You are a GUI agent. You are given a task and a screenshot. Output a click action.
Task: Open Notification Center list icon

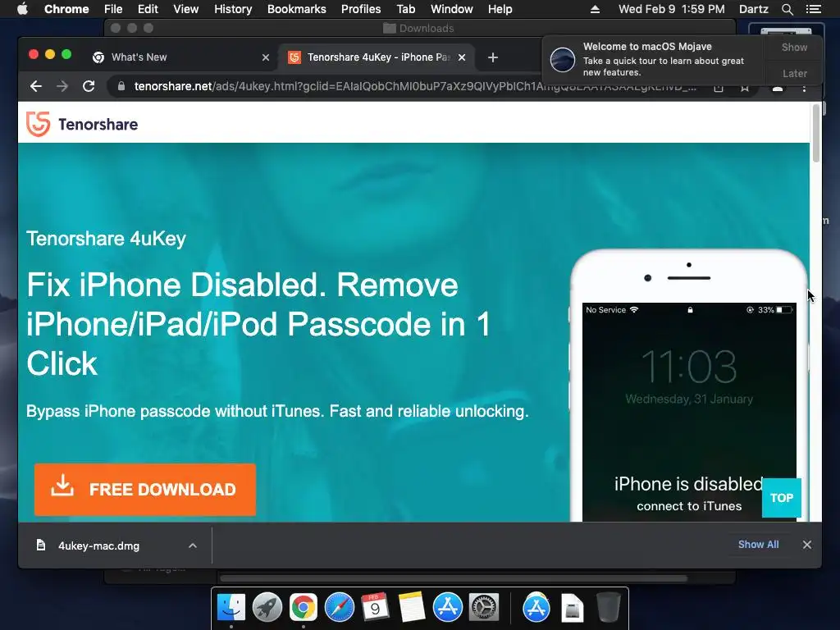pyautogui.click(x=813, y=9)
